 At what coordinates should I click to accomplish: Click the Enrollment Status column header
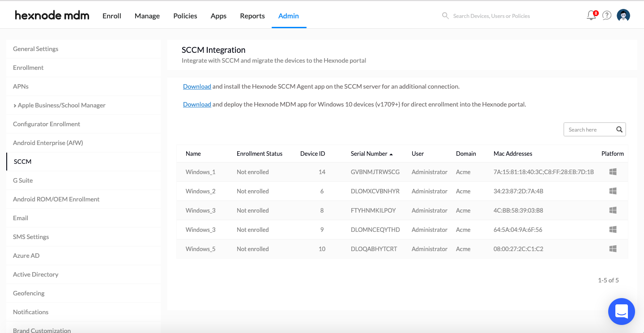point(260,154)
